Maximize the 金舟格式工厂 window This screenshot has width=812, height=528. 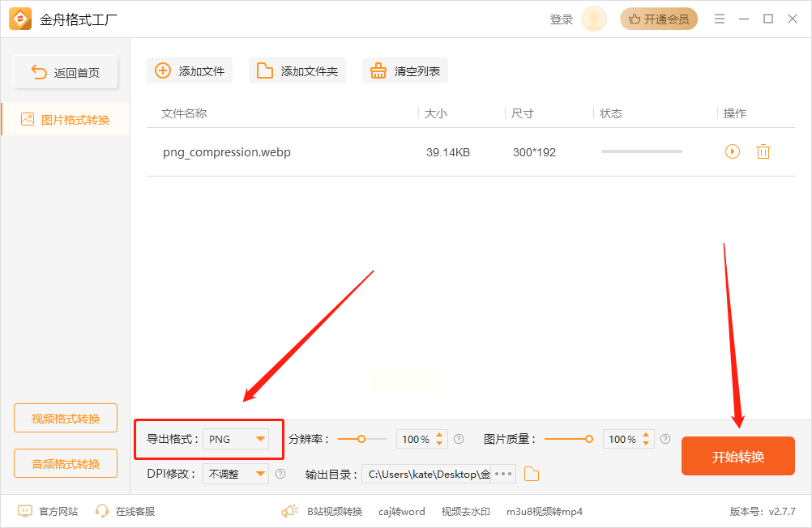768,19
